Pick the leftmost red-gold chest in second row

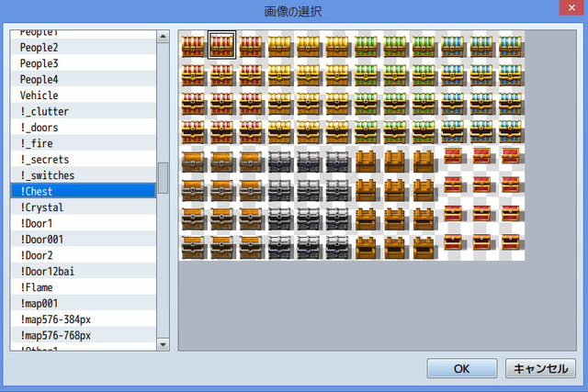pyautogui.click(x=193, y=75)
